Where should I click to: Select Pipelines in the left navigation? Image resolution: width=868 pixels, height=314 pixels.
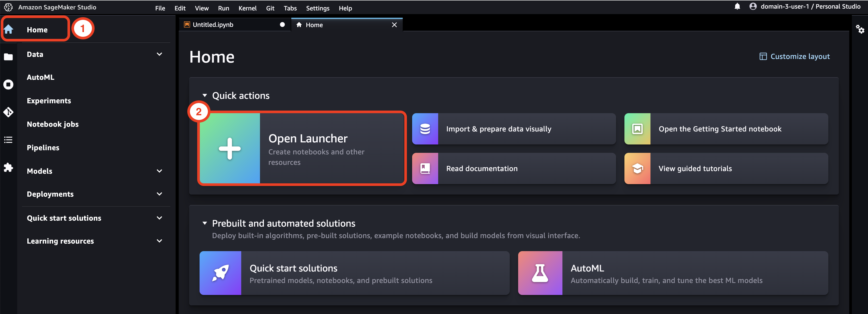coord(43,148)
